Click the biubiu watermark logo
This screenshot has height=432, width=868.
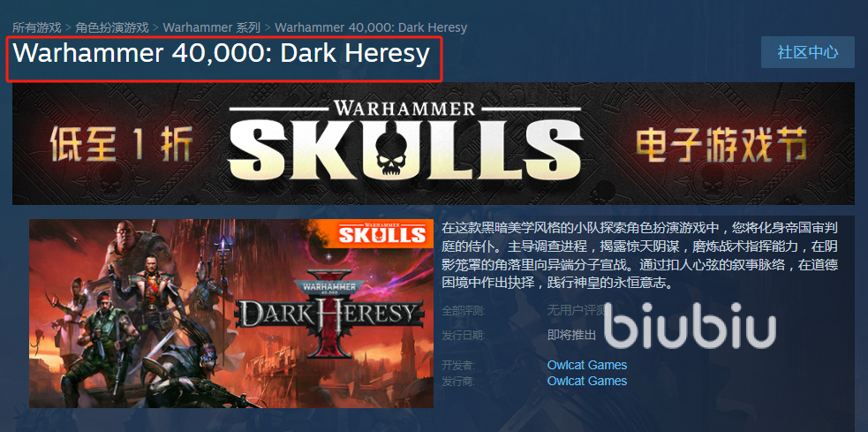690,325
